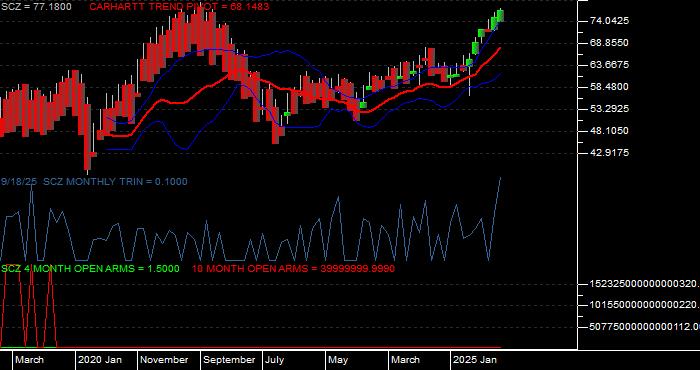Screen dimensions: 700x370
Task: Click the 9/18/25 date text
Action: click(19, 182)
